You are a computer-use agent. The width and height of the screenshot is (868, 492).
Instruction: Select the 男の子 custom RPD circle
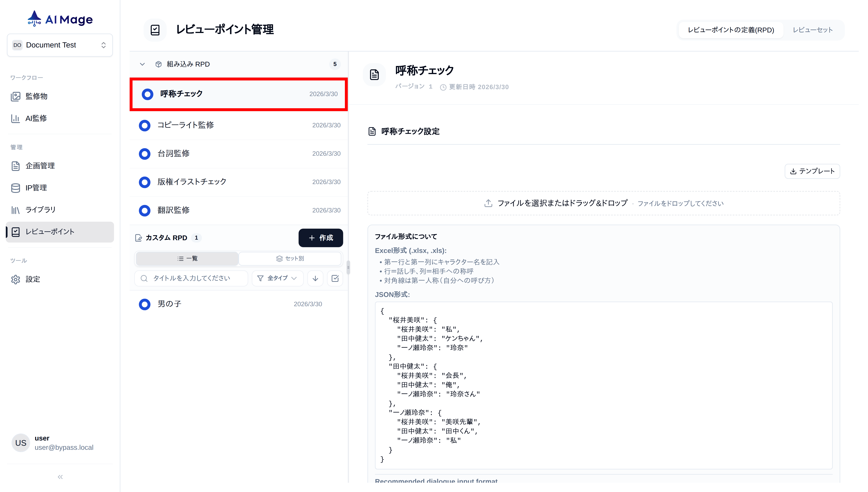tap(144, 304)
